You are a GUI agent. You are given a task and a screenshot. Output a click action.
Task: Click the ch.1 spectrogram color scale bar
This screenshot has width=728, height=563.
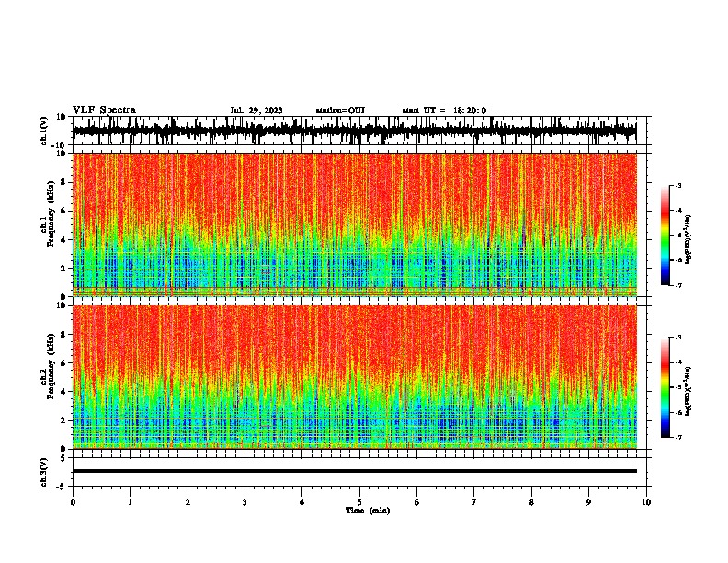pos(665,236)
